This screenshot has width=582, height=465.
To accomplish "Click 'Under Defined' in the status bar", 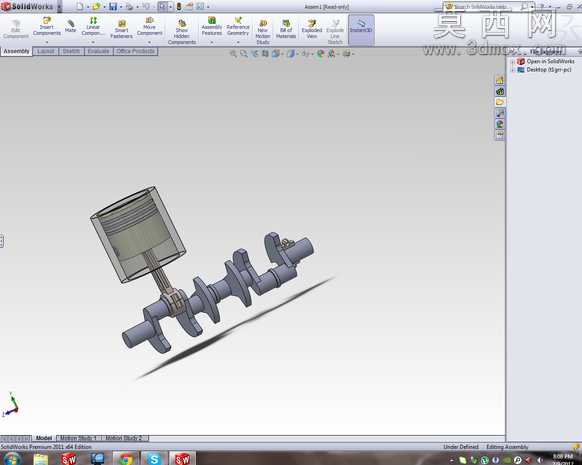I will tap(461, 447).
